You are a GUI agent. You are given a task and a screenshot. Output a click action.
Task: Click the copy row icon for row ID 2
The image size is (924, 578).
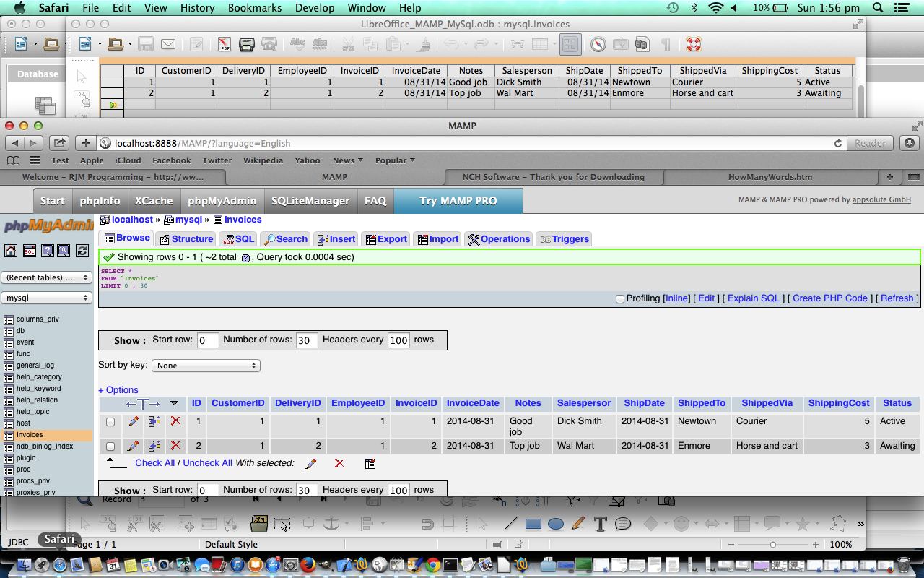(x=154, y=446)
